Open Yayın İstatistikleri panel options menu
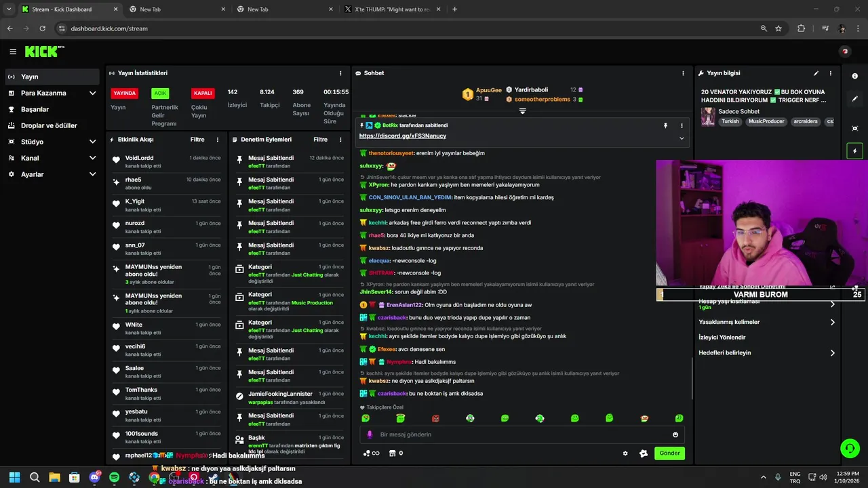This screenshot has height=488, width=868. (340, 73)
